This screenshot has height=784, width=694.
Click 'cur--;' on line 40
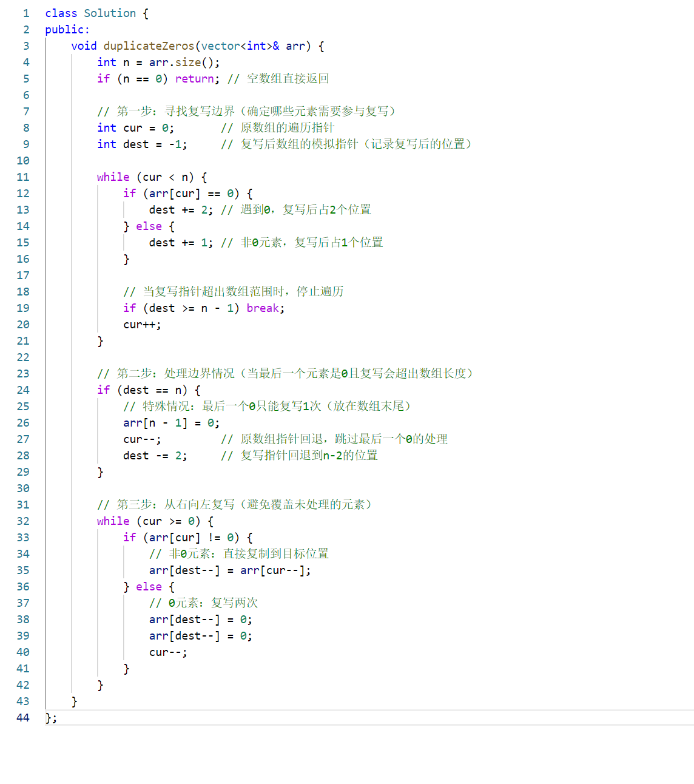coord(169,652)
